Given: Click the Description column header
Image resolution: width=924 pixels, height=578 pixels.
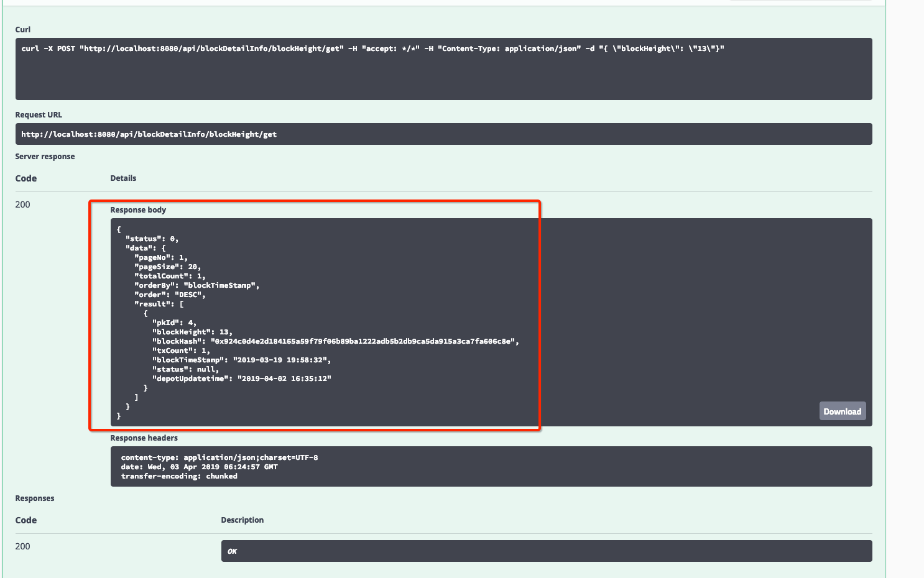Looking at the screenshot, I should (242, 520).
